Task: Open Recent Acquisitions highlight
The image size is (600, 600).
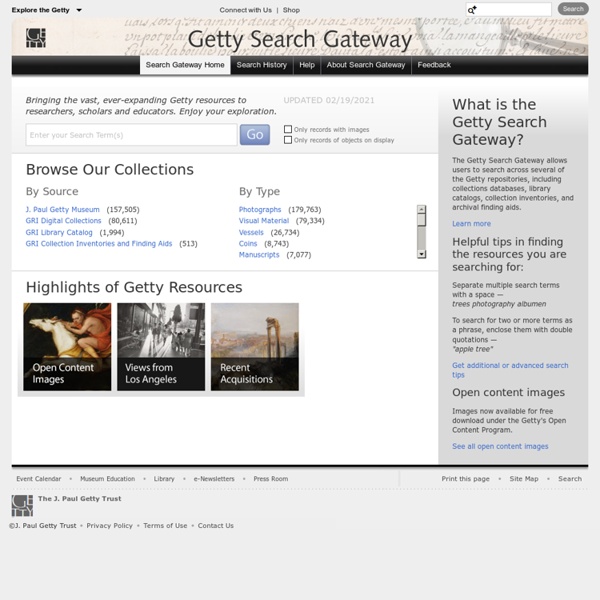Action: click(x=255, y=347)
